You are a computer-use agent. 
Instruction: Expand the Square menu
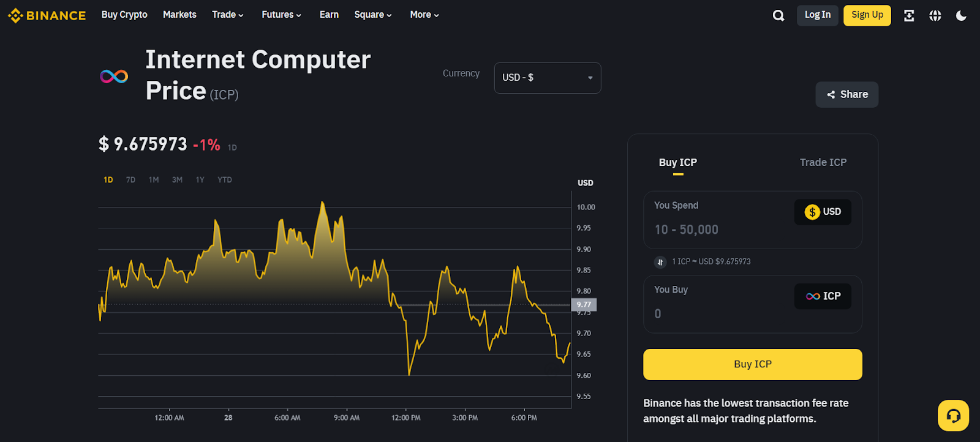373,15
